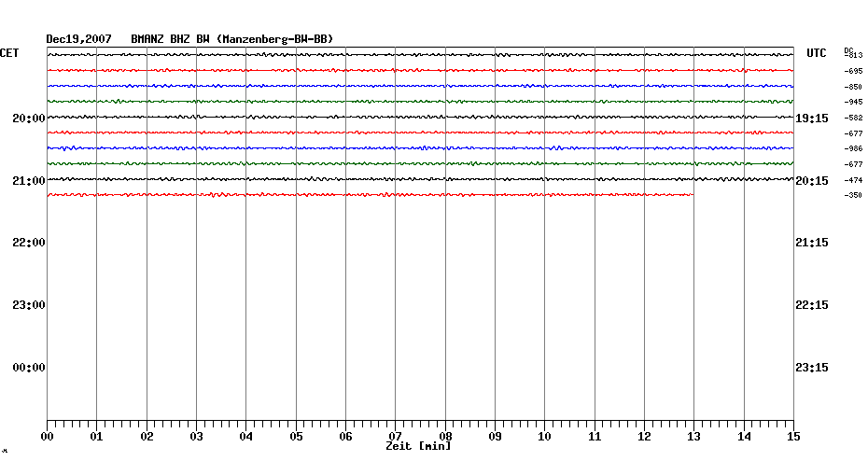Viewport: 868px width, 461px height.
Task: Select the DC offset value -582
Action: [x=853, y=118]
